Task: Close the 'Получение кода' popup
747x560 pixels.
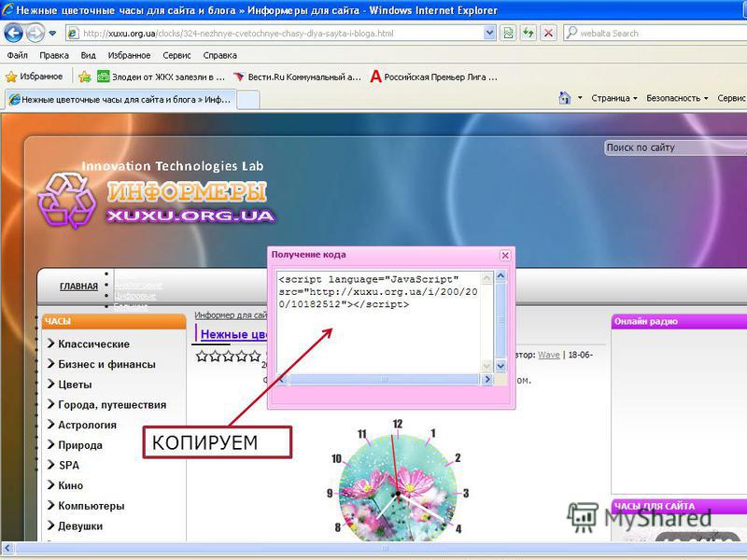Action: click(x=505, y=255)
